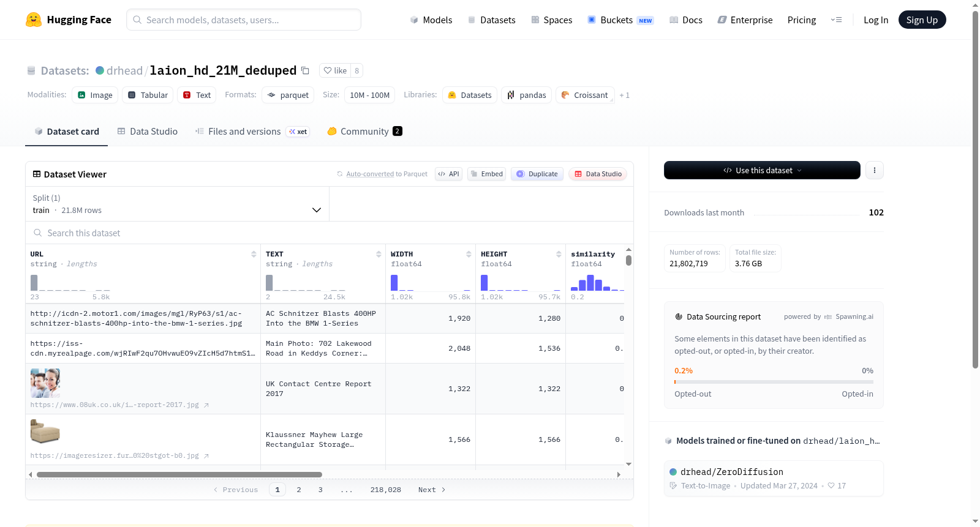Open Docs in top navigation
This screenshot has height=527, width=980.
686,20
